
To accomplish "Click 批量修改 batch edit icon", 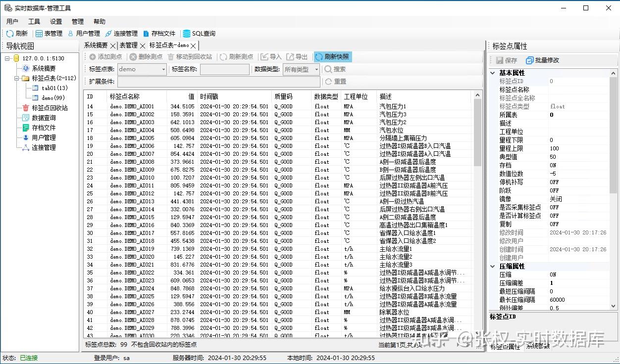I will tap(530, 60).
